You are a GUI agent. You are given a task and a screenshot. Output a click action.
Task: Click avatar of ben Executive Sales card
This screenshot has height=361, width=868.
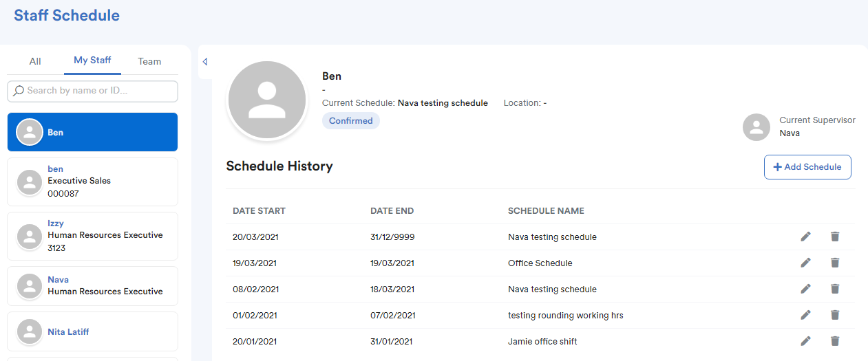30,182
